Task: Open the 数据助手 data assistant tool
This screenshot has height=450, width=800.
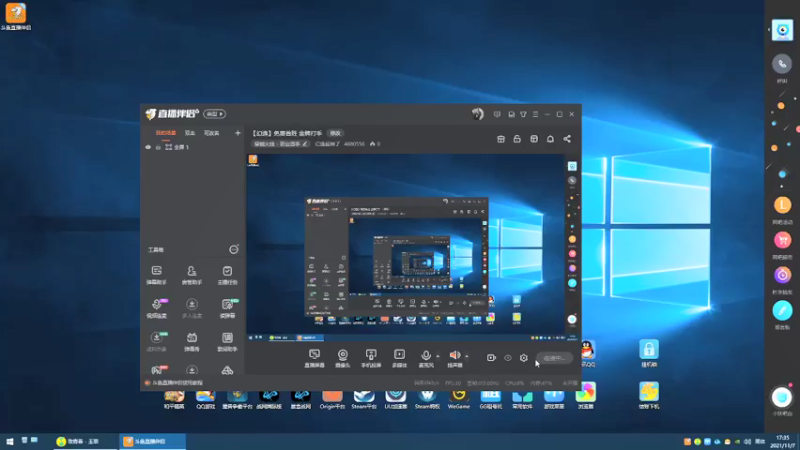Action: [227, 342]
